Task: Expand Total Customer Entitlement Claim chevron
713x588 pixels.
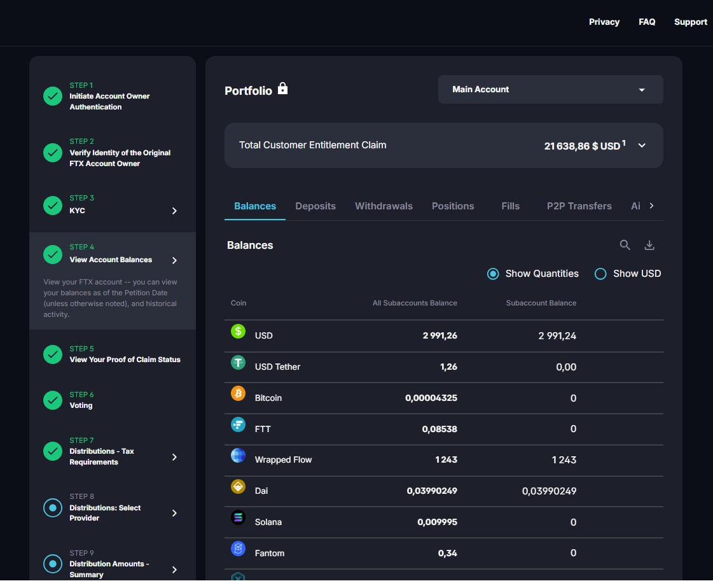Action: (642, 146)
